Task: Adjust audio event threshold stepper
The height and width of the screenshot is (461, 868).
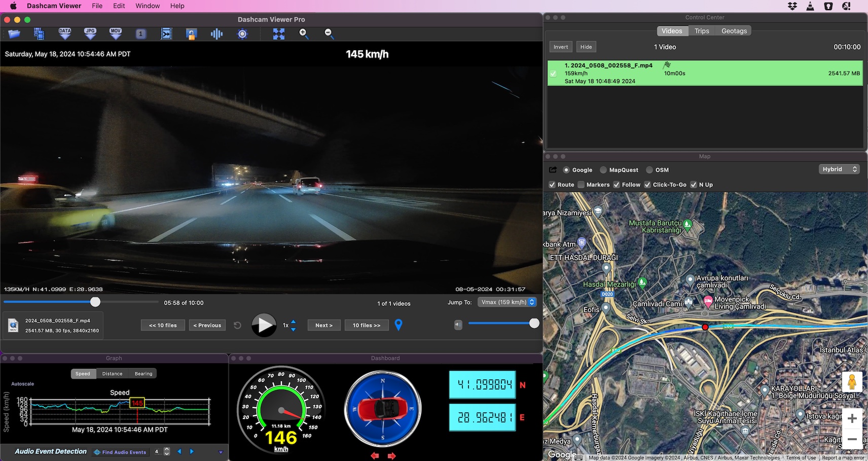Action: pyautogui.click(x=167, y=451)
